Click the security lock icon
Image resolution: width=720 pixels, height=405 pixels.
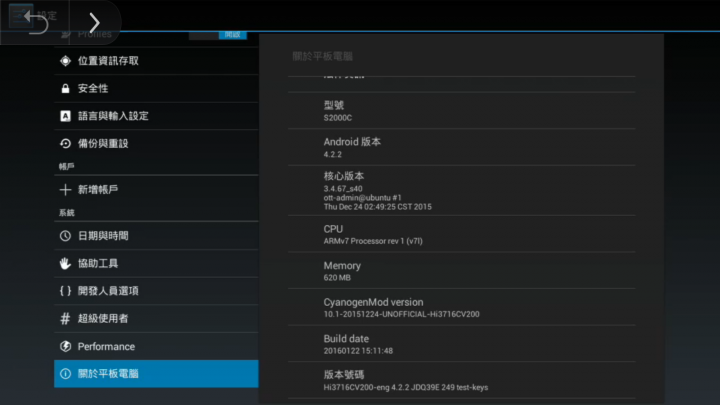click(65, 88)
